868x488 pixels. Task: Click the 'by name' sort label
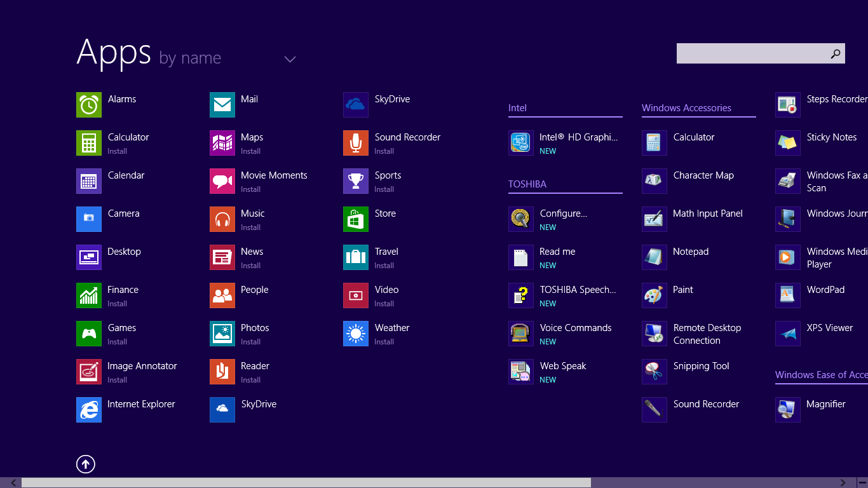pyautogui.click(x=190, y=58)
